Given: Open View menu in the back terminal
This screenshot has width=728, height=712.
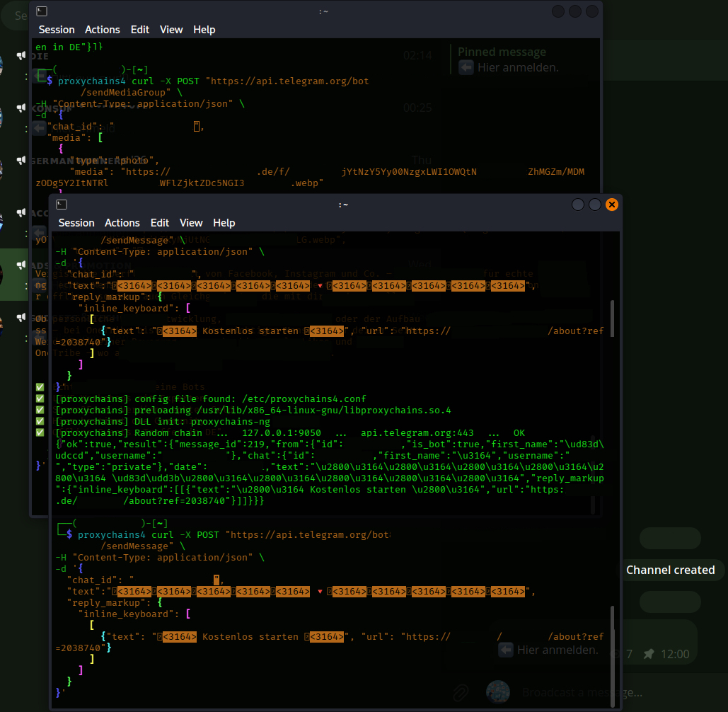Looking at the screenshot, I should (171, 30).
